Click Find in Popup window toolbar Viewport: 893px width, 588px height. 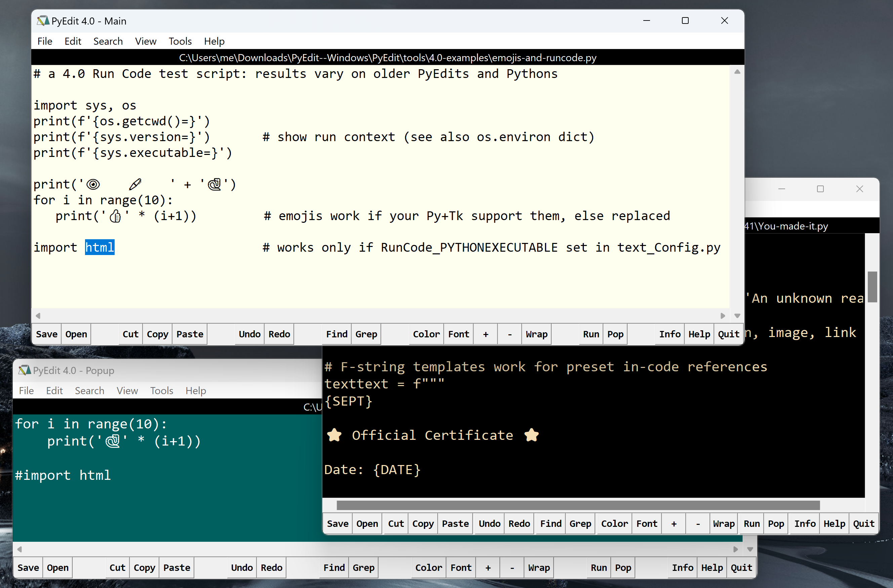pyautogui.click(x=334, y=568)
